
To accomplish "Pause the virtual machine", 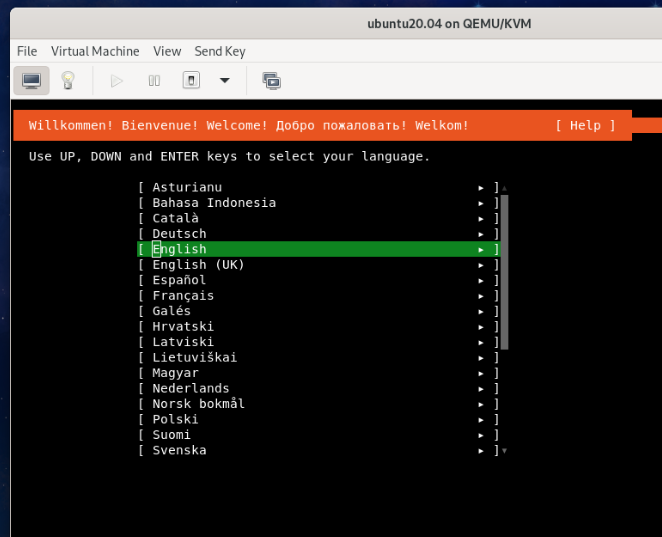I will [154, 80].
